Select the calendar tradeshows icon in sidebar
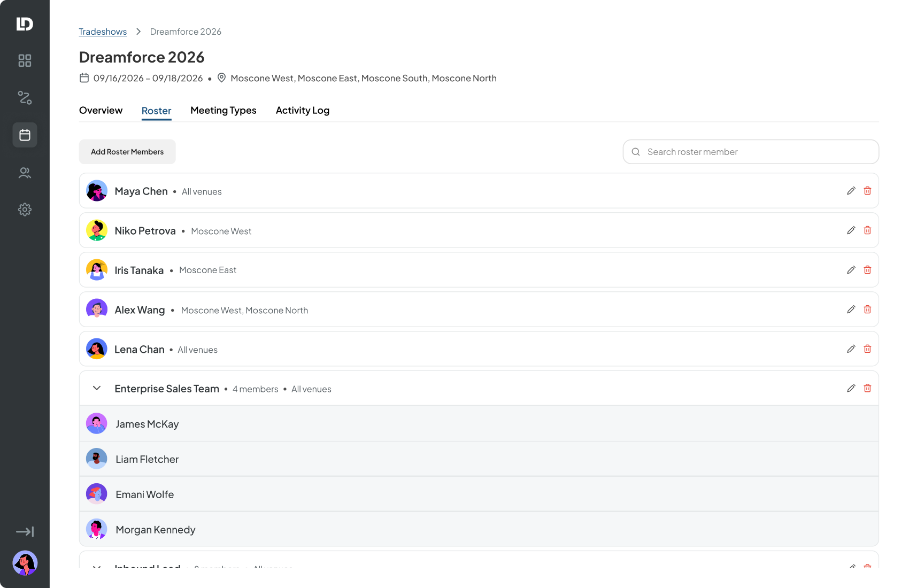The width and height of the screenshot is (909, 588). 25,135
